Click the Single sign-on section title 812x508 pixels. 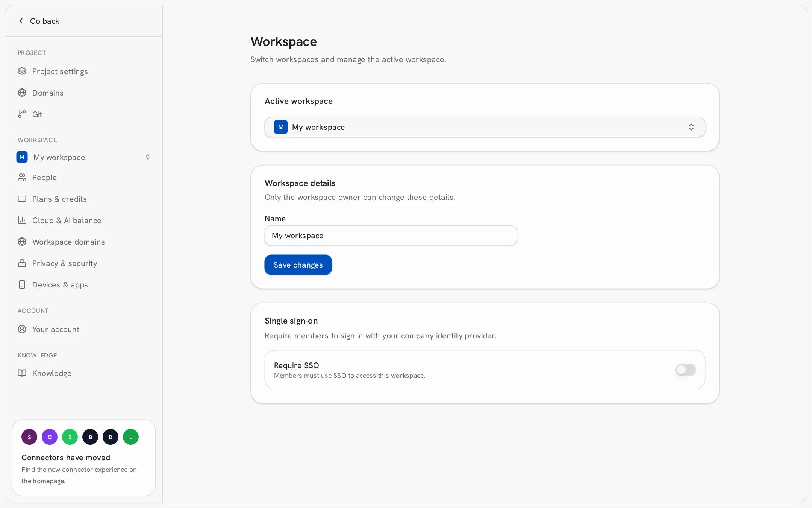[x=291, y=321]
